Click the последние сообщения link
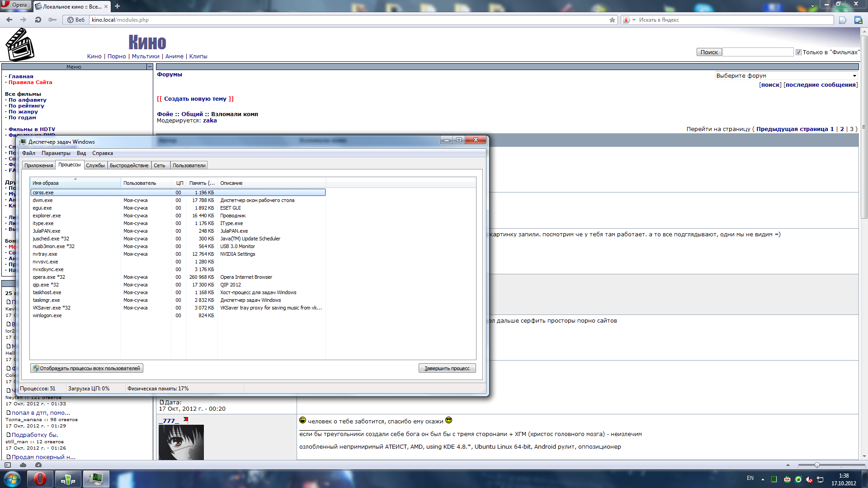Viewport: 868px width, 488px height. pos(821,85)
